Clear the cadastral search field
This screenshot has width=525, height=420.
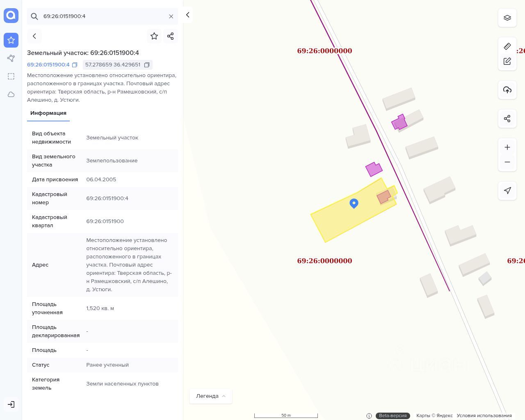click(171, 16)
